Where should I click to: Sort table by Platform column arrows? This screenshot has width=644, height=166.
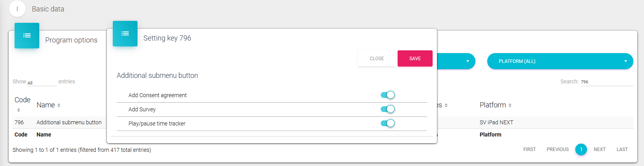(x=510, y=105)
